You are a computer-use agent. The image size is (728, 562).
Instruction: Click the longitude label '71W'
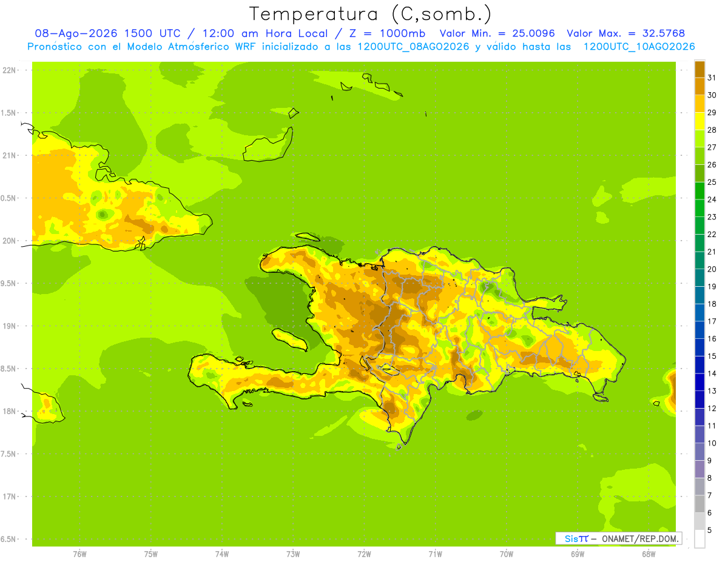click(x=435, y=554)
